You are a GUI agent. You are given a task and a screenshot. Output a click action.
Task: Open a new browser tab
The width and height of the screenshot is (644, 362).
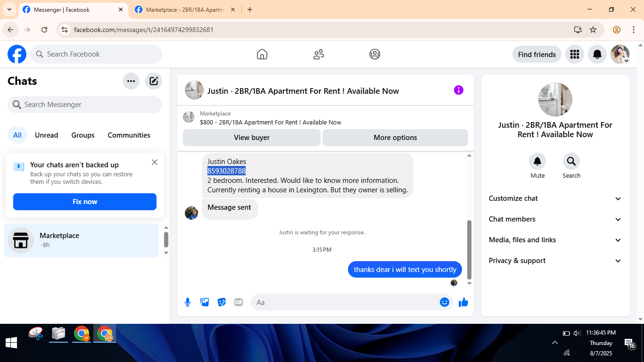(x=250, y=9)
